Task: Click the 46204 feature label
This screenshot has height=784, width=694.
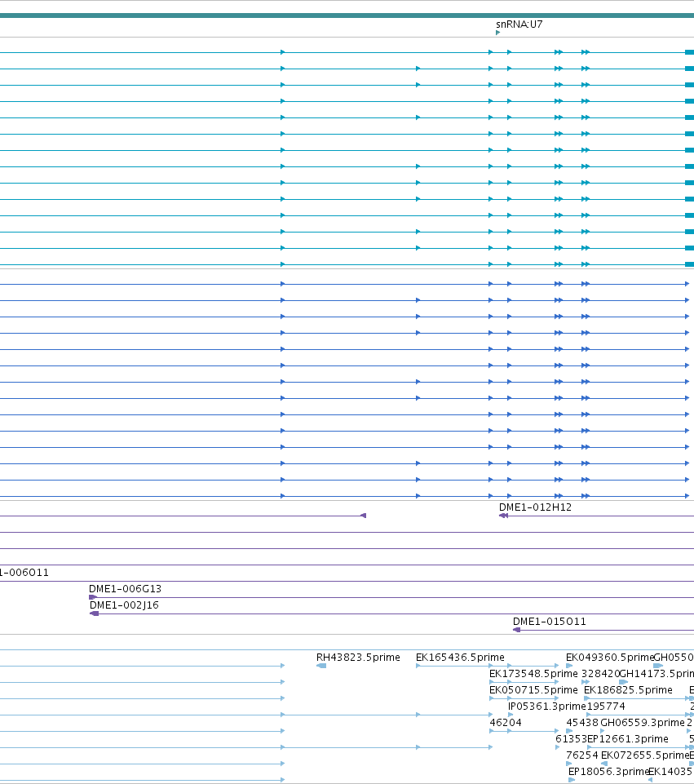Action: [505, 723]
